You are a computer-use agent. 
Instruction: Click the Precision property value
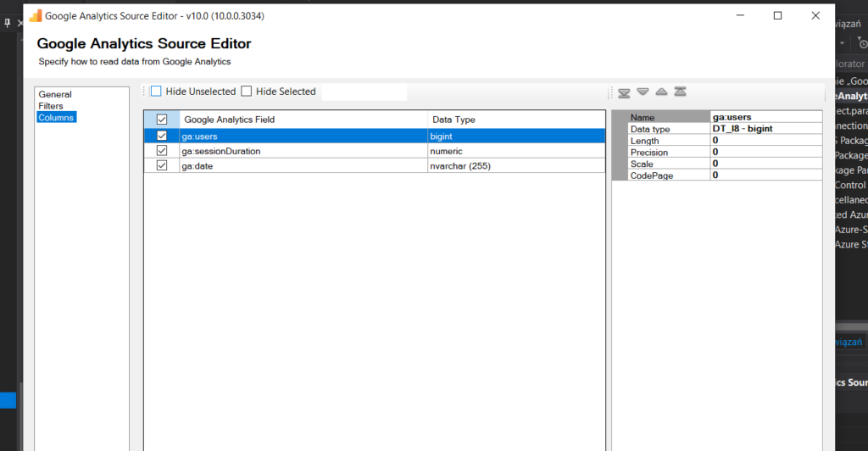(766, 153)
